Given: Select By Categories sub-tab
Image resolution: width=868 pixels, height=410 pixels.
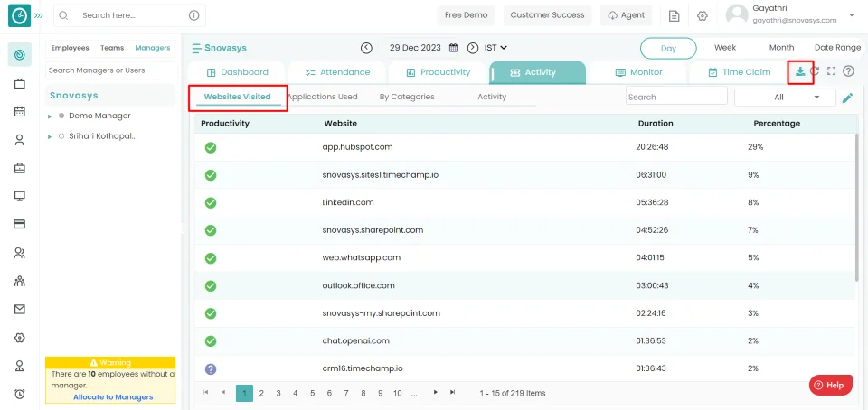Looking at the screenshot, I should pyautogui.click(x=407, y=97).
